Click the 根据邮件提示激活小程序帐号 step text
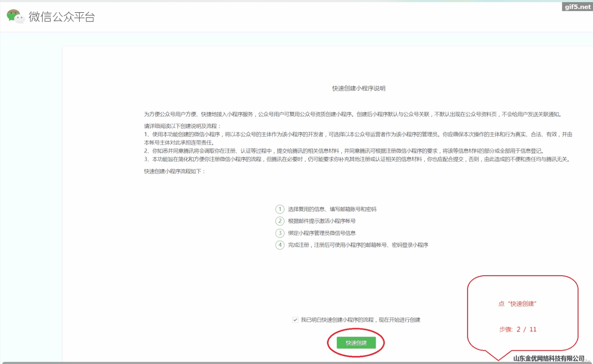The height and width of the screenshot is (364, 593). [321, 221]
